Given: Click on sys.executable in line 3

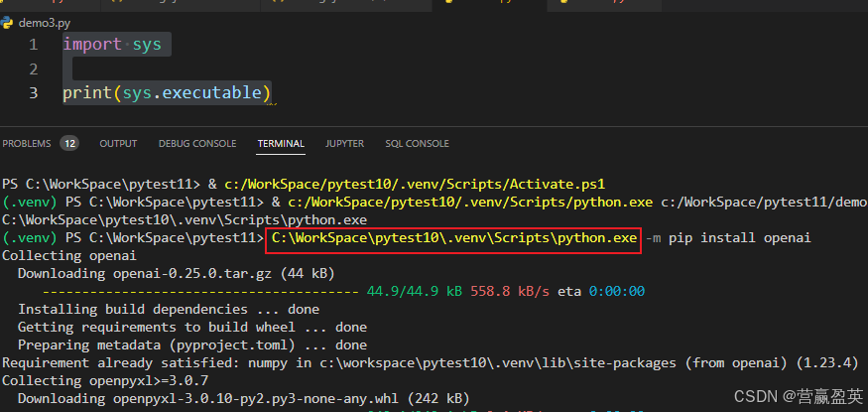Looking at the screenshot, I should click(x=192, y=93).
